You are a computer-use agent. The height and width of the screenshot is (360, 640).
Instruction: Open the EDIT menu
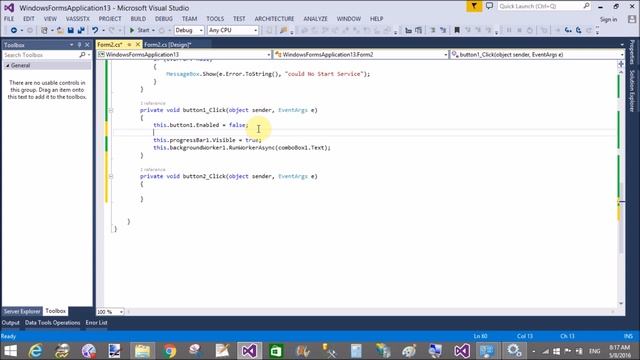click(29, 19)
